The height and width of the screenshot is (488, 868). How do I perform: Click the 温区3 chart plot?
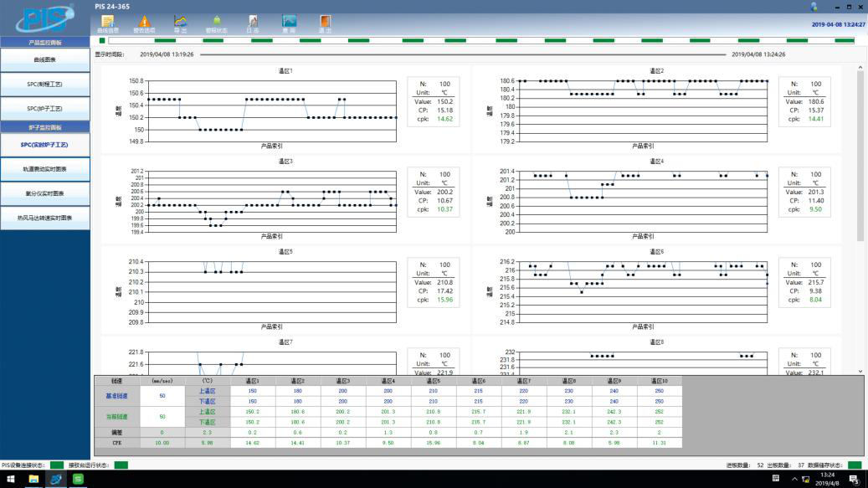(271, 202)
